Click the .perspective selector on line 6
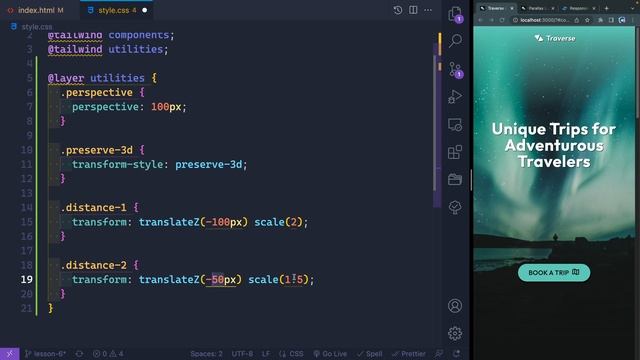 pos(97,93)
